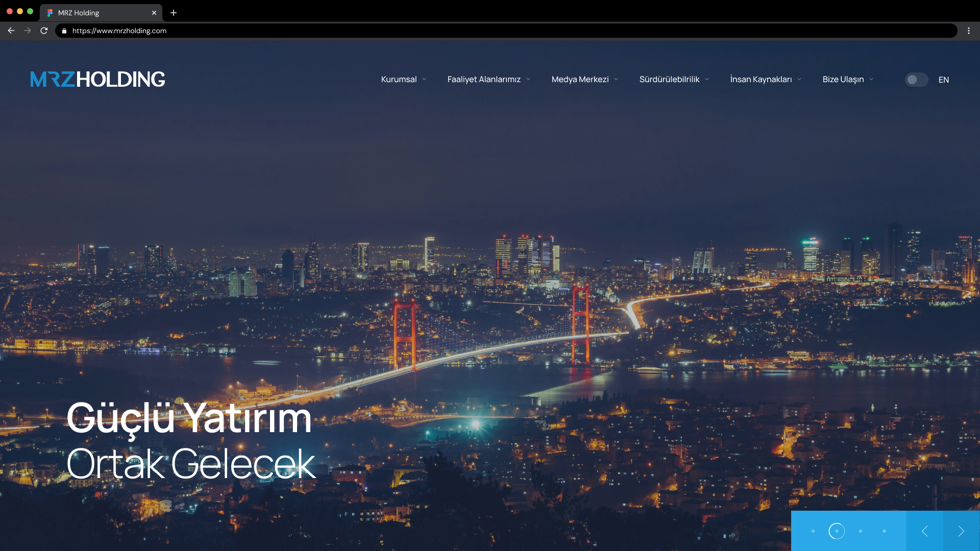Open İnsan Kaynakları menu item
Screen dimensions: 980x551
(x=761, y=80)
